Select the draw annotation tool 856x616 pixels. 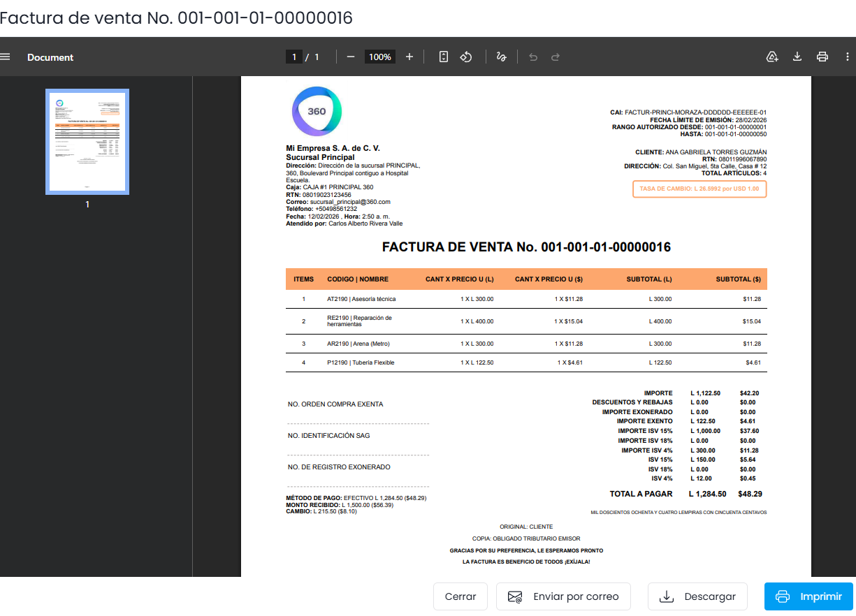pos(501,57)
